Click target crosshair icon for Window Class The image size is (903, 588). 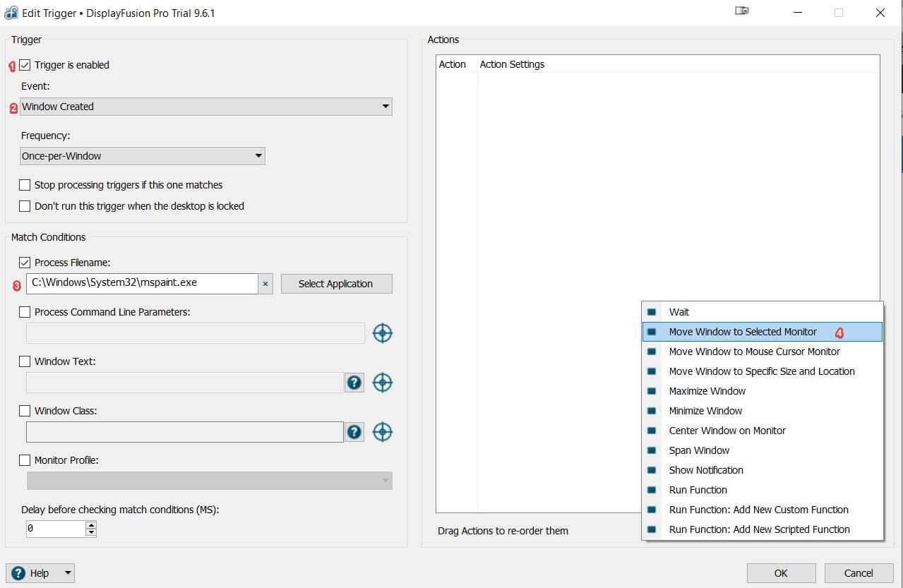tap(382, 432)
